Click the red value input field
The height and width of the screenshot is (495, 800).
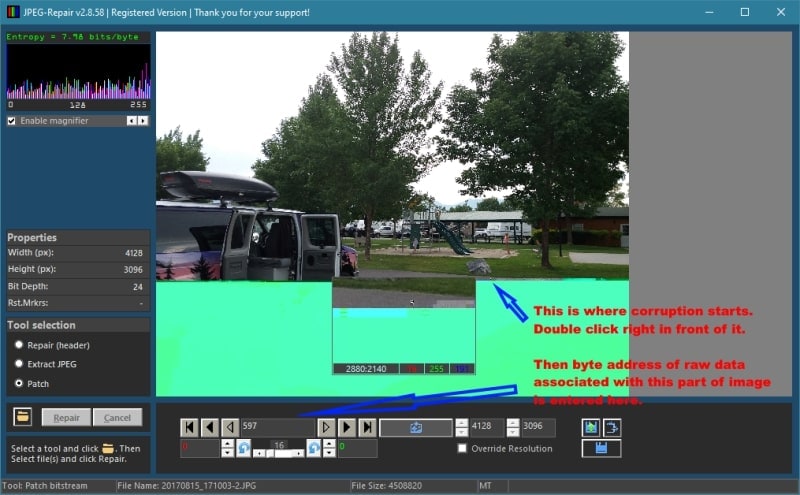coord(200,448)
